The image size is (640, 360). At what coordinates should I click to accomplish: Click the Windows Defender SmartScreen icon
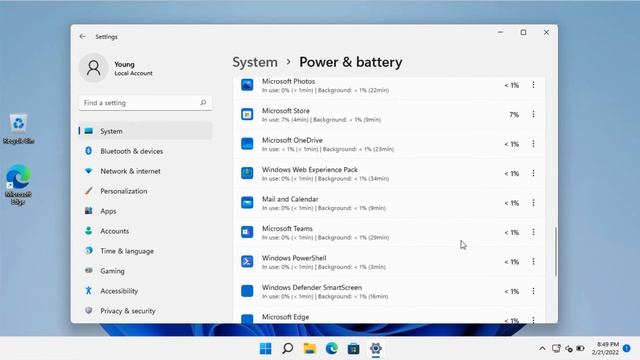coord(247,291)
